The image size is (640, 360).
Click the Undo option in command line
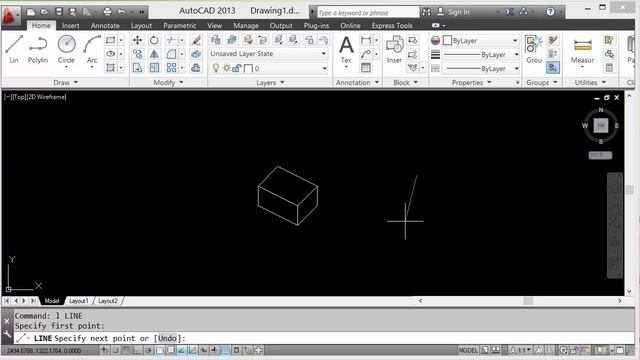pos(167,338)
